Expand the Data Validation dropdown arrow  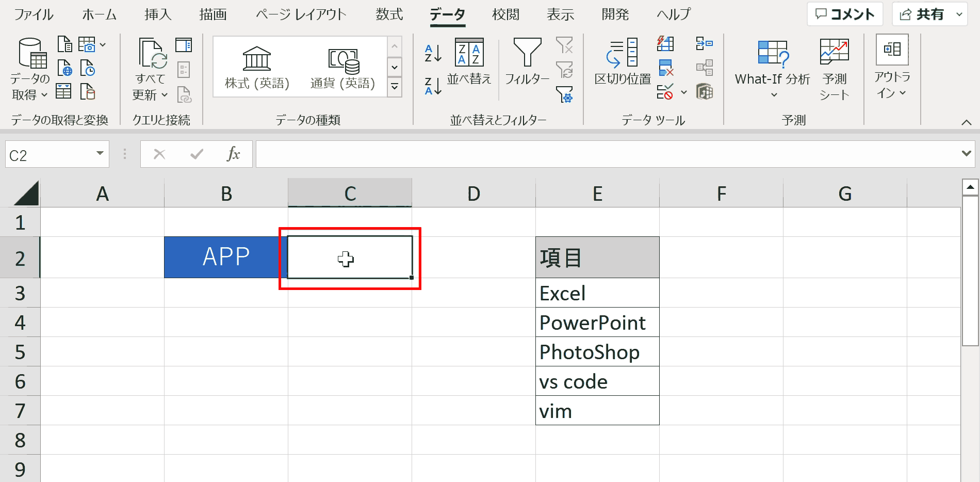pos(684,92)
